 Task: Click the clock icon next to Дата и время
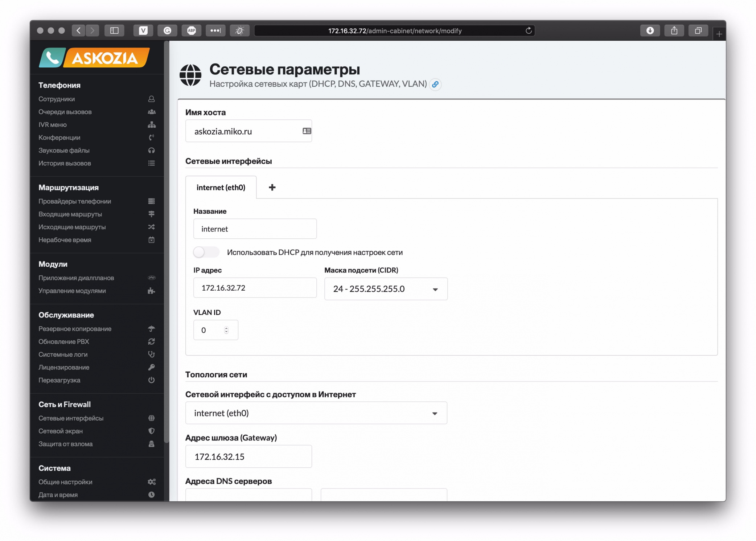point(152,494)
